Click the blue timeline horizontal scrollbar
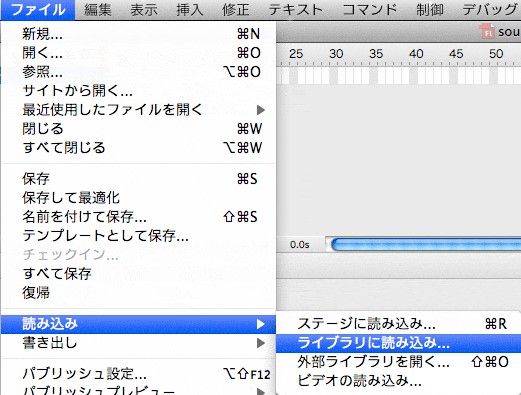Image resolution: width=521 pixels, height=395 pixels. [426, 245]
